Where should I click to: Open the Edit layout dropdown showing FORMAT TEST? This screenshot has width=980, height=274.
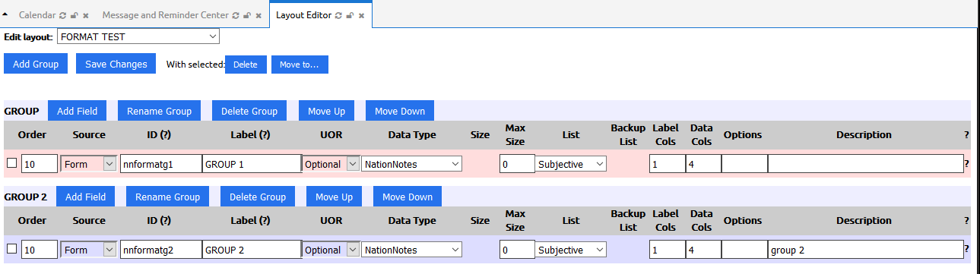coord(138,36)
